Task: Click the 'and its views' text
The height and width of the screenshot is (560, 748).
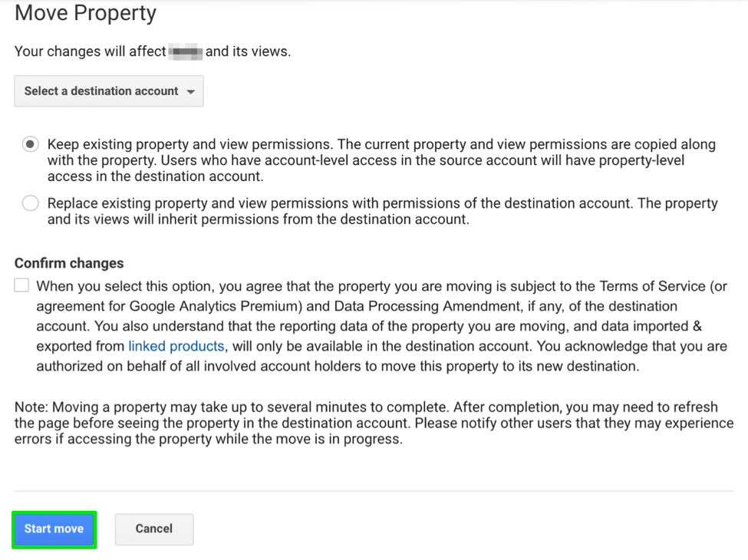Action: (x=248, y=51)
